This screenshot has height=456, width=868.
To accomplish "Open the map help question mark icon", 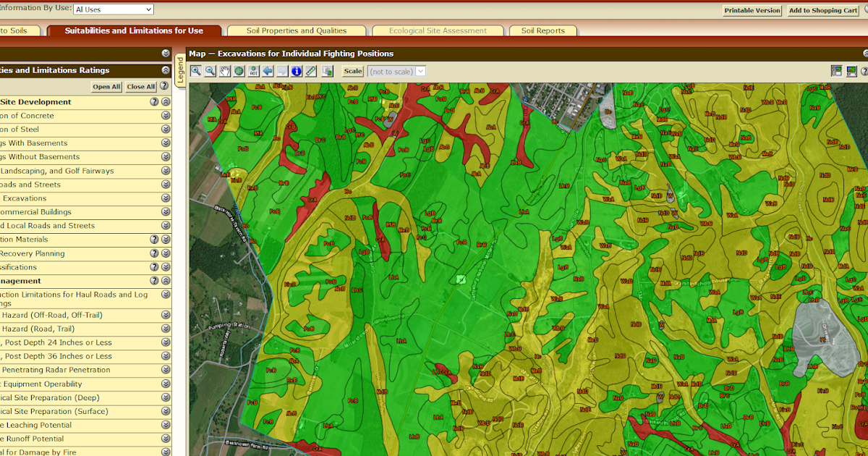I will 863,71.
